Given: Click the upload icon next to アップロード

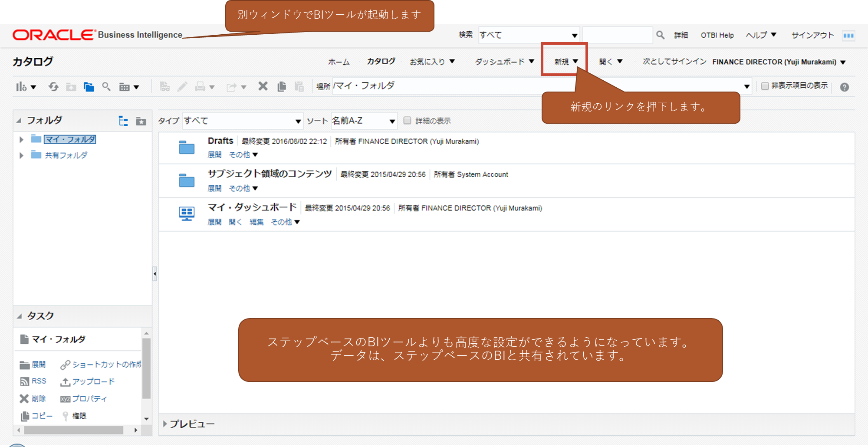Looking at the screenshot, I should coord(65,382).
